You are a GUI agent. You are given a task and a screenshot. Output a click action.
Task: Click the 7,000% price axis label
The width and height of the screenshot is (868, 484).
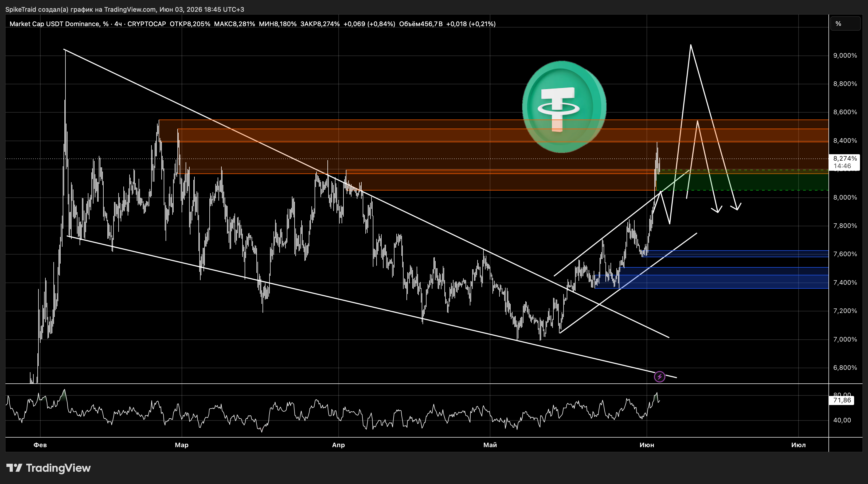coord(845,339)
